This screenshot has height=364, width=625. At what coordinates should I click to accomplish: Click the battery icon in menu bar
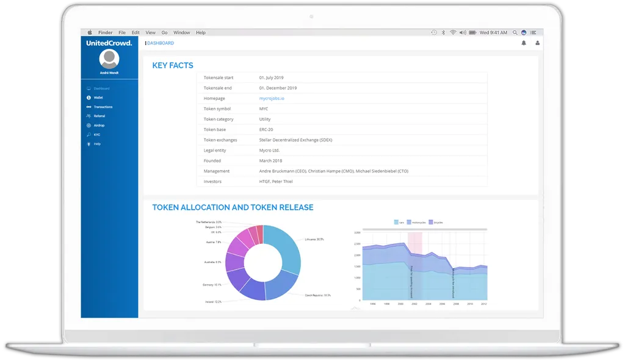point(472,33)
